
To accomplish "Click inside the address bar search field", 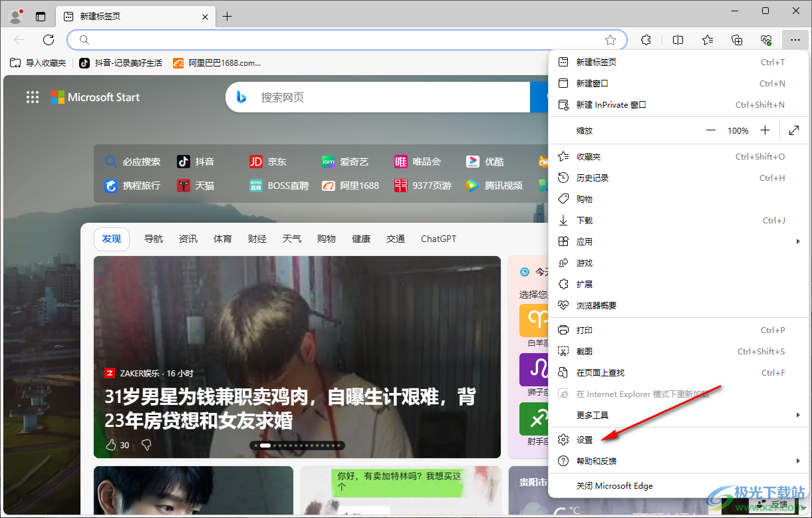I will [333, 40].
